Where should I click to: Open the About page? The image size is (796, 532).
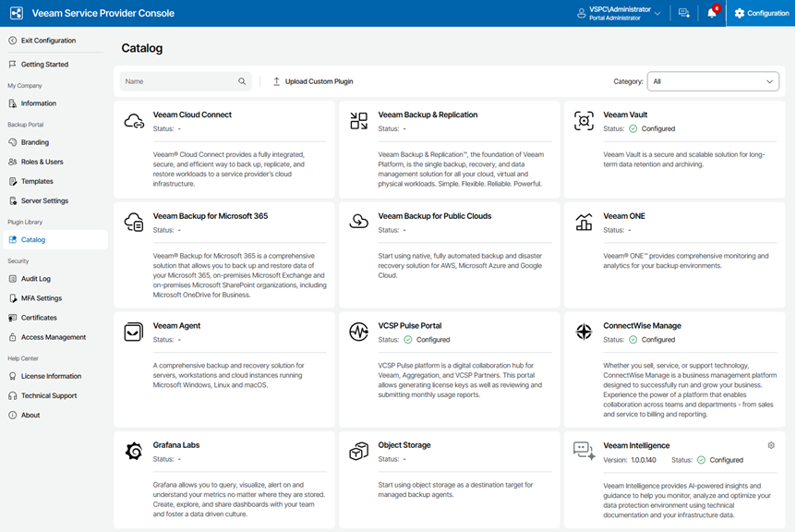coord(30,416)
